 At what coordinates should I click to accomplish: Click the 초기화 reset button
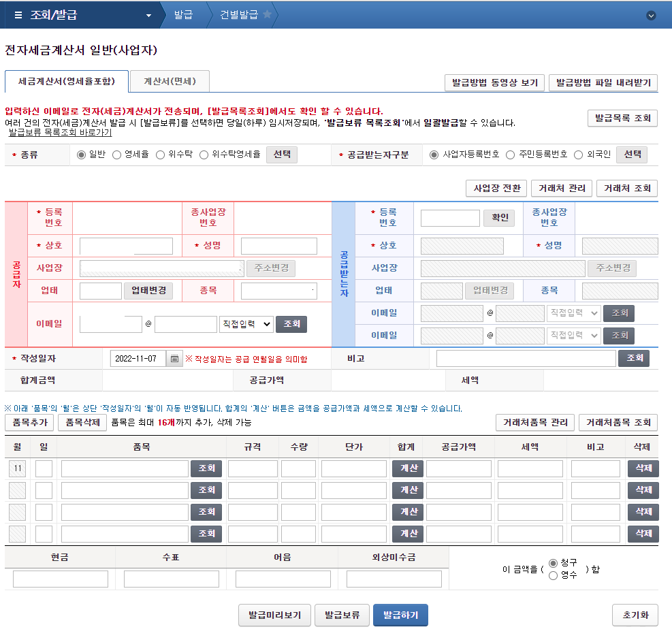[635, 615]
